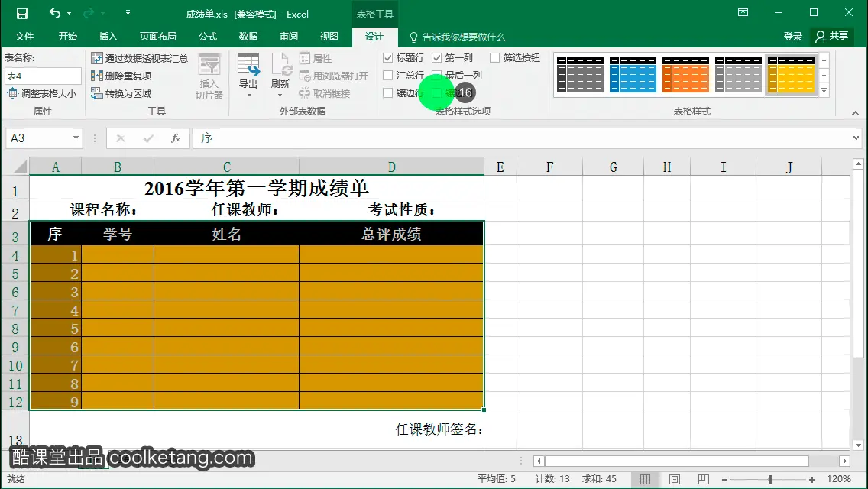Switch to Page Break Preview icon
Viewport: 868px width, 489px height.
pos(703,479)
